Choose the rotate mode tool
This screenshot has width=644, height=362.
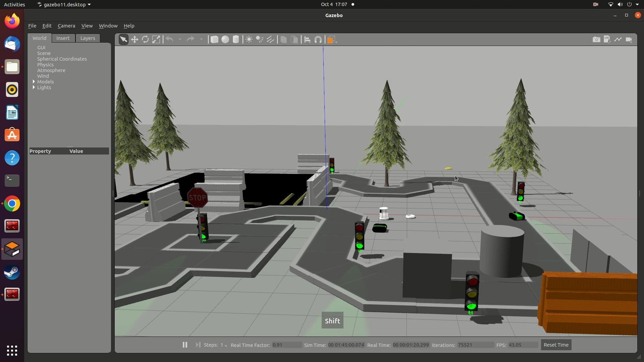coord(145,40)
